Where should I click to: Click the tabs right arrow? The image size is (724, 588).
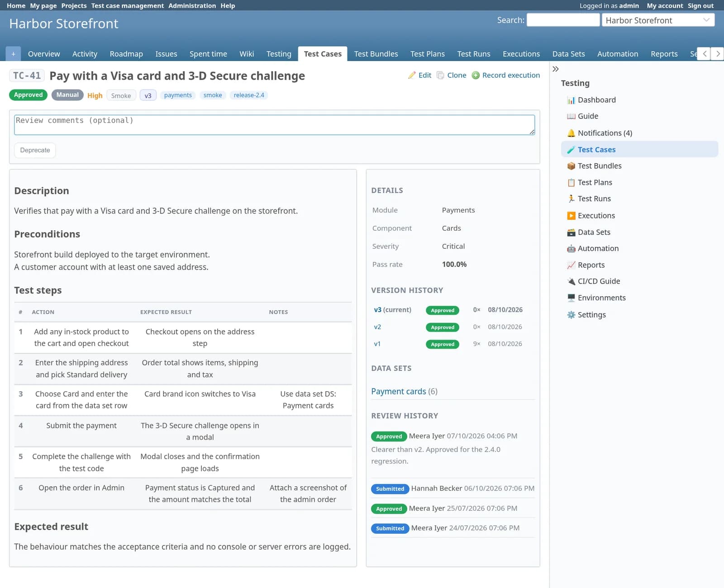[717, 54]
